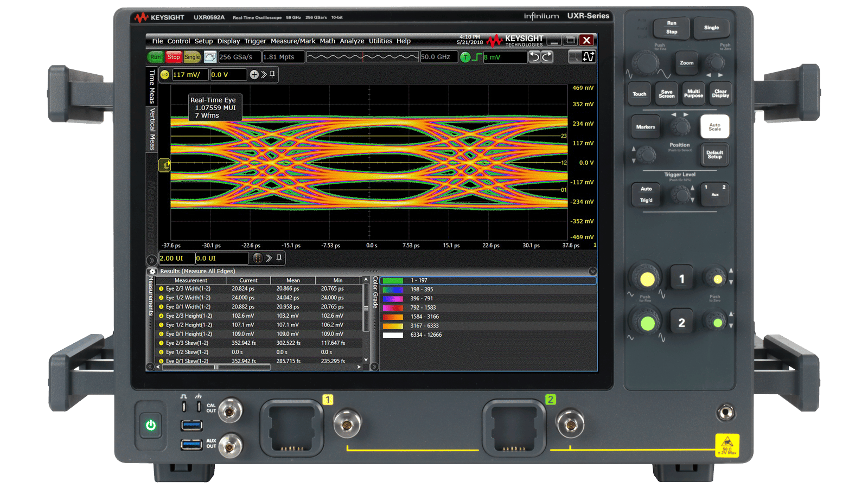
Task: Click the on-screen yellow Single button
Action: point(192,57)
